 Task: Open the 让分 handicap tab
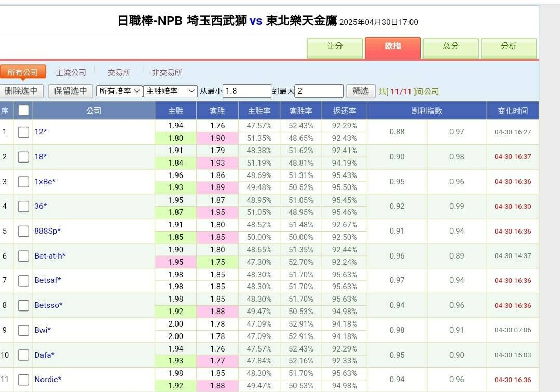(335, 47)
